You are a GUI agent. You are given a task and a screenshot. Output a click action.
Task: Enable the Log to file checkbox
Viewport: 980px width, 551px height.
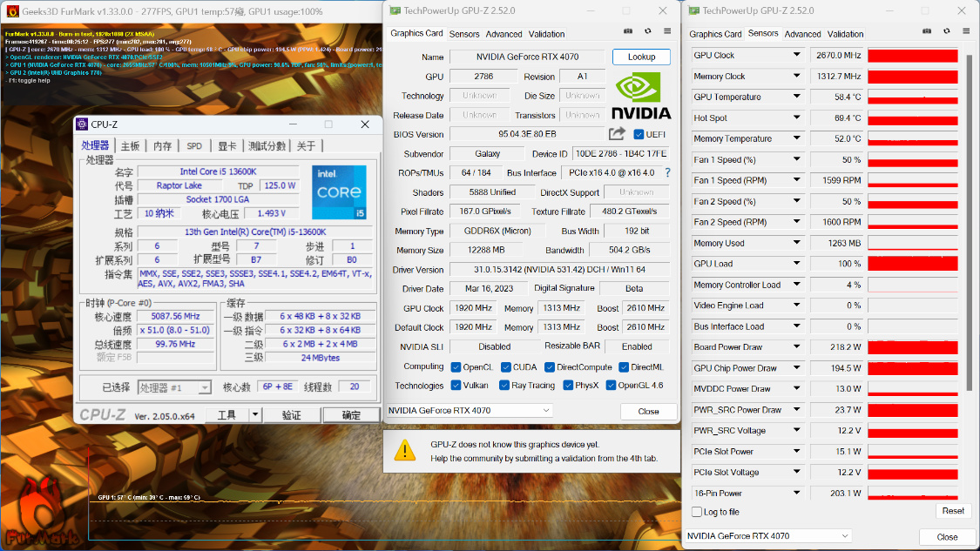point(697,512)
